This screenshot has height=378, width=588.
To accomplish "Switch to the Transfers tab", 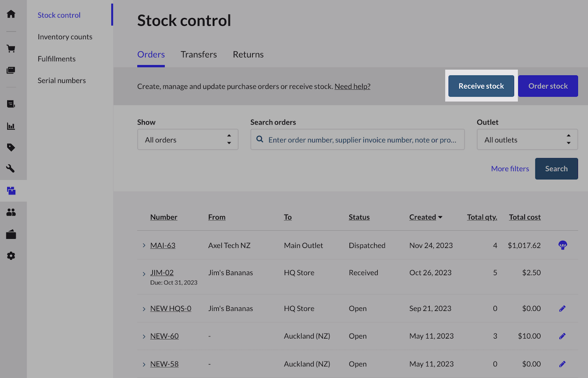I will 199,55.
